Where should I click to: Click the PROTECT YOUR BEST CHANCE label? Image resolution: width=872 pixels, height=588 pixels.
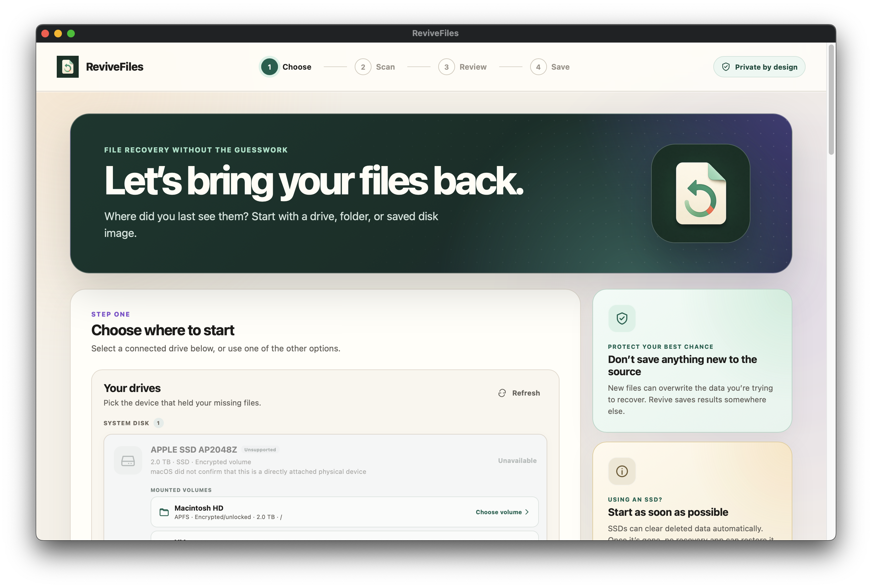[660, 347]
